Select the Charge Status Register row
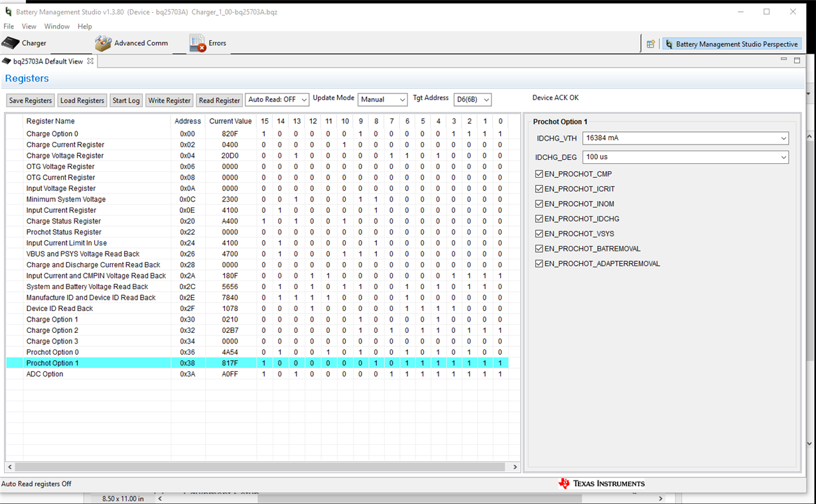This screenshot has width=816, height=504. coord(257,221)
